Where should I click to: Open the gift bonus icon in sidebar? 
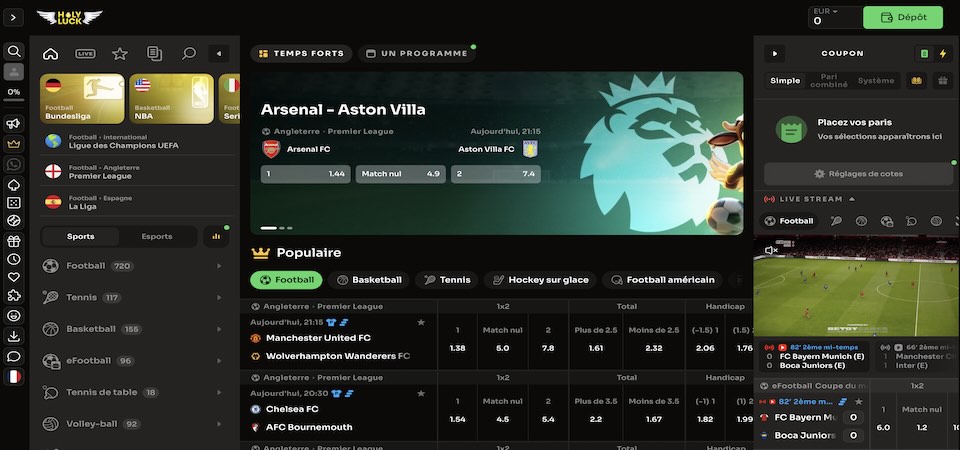coord(14,241)
